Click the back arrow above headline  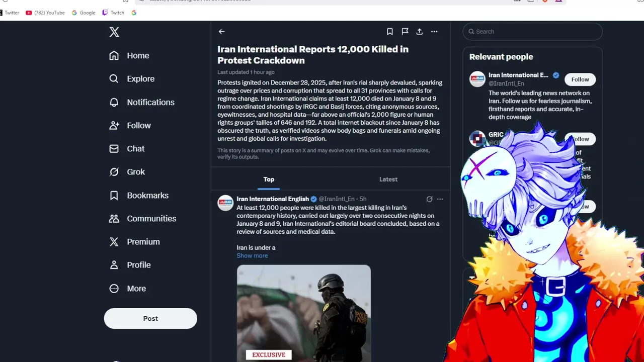[221, 31]
